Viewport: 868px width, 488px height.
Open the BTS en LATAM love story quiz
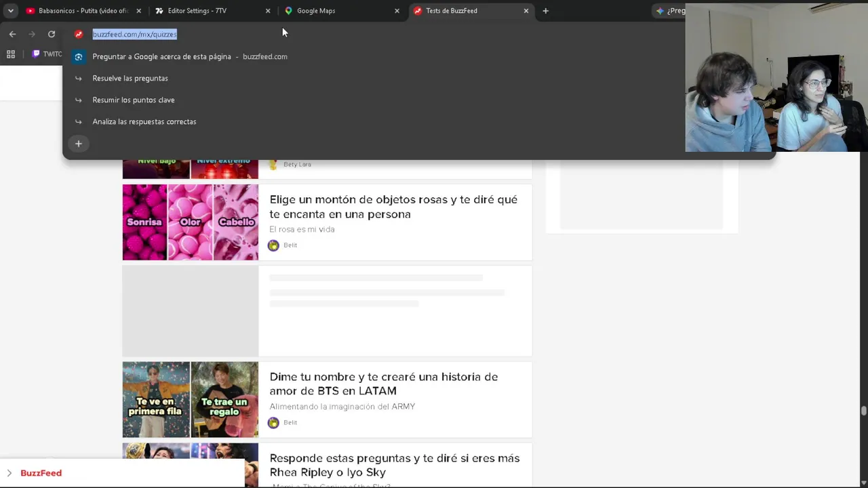(x=384, y=384)
